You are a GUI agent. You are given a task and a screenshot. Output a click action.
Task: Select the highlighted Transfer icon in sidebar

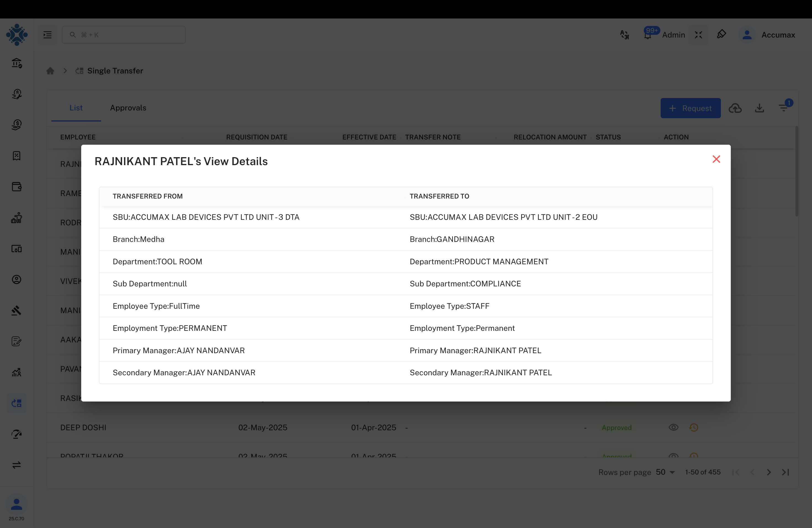click(16, 403)
